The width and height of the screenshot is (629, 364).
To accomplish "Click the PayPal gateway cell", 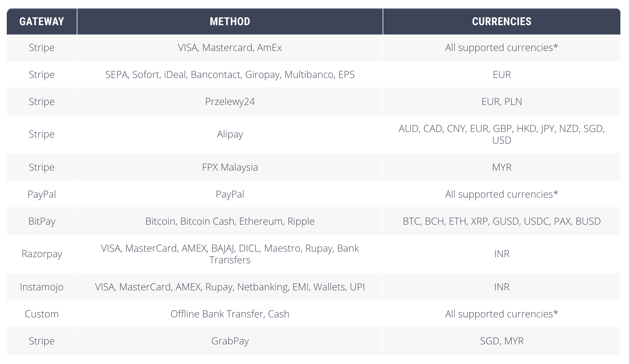I will (x=42, y=194).
